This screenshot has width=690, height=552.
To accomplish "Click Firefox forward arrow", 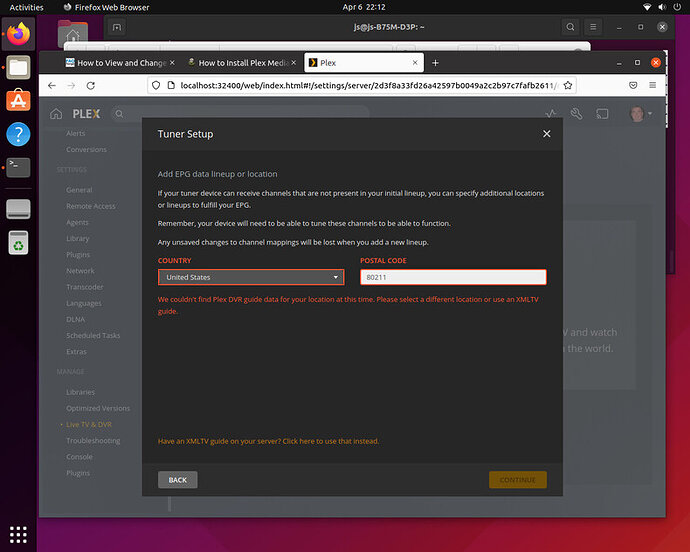I will click(71, 85).
